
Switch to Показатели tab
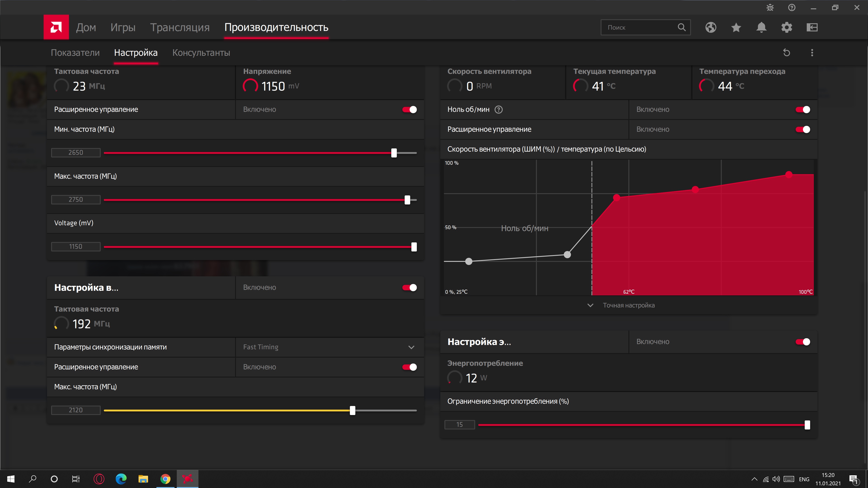75,53
